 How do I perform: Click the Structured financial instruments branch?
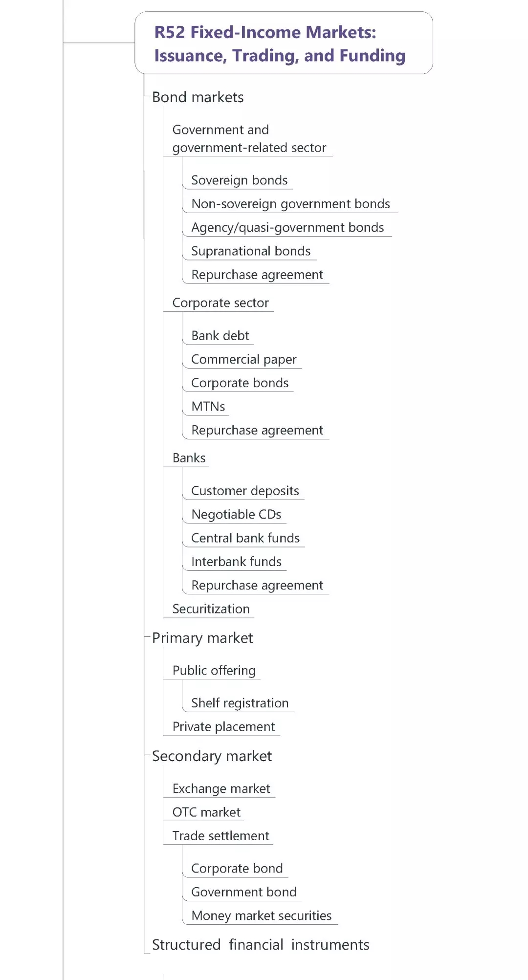[x=261, y=945]
